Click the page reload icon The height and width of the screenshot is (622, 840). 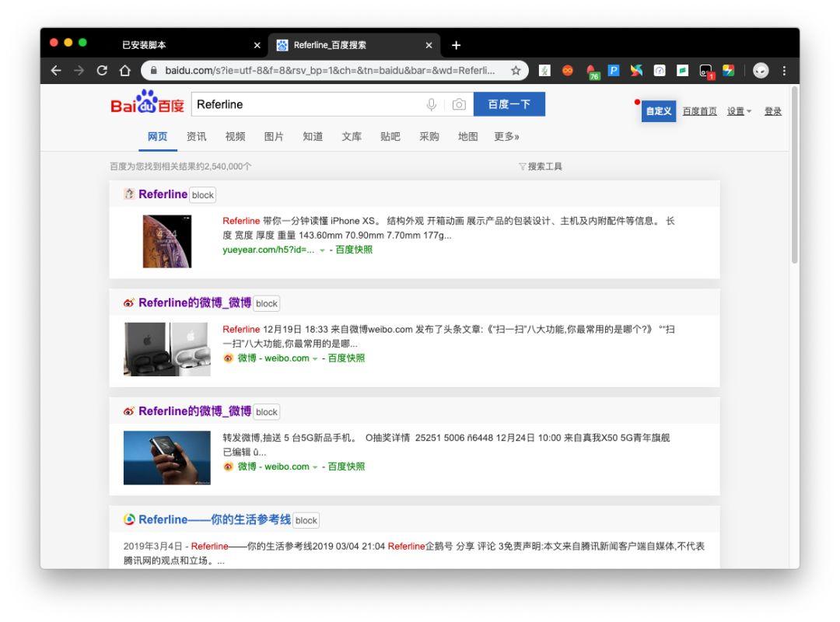click(101, 70)
